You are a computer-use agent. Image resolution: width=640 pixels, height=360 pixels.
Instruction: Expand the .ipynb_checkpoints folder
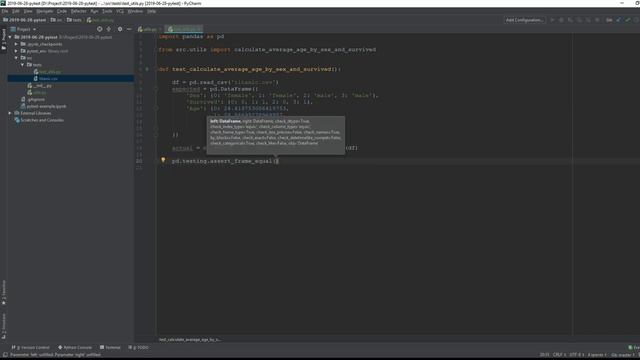click(16, 44)
